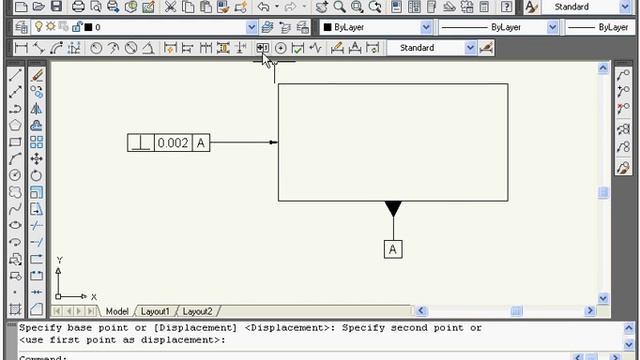Screen dimensions: 640x360
Task: Open the QuickCalc calculator
Action: point(484,7)
